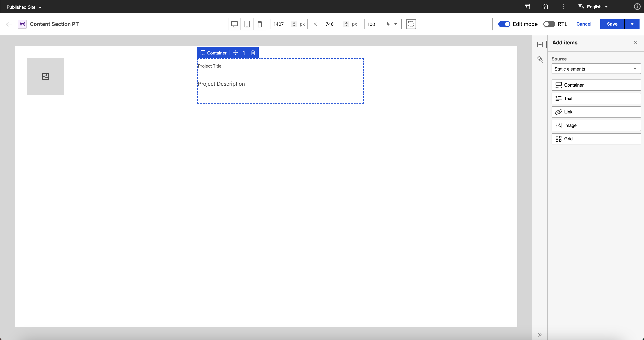Click the Cancel link

[x=583, y=24]
